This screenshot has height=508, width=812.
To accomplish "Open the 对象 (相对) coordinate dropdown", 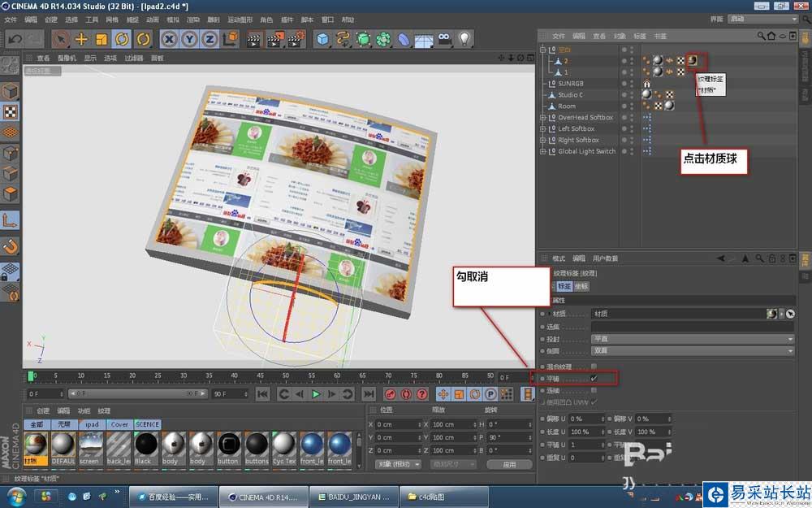I will click(x=398, y=464).
